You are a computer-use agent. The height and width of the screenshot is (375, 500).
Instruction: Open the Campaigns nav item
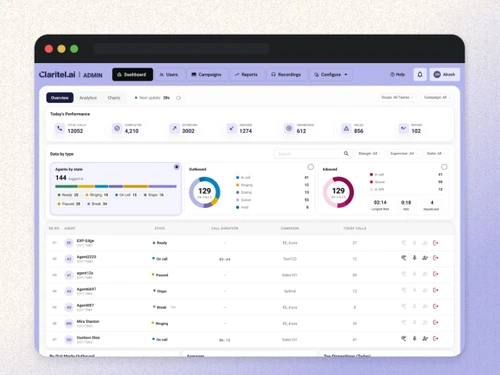pyautogui.click(x=207, y=74)
